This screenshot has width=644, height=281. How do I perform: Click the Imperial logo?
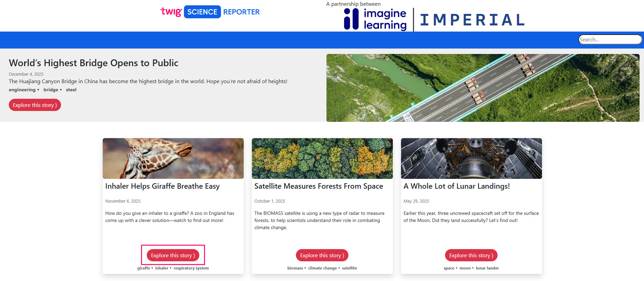(472, 20)
